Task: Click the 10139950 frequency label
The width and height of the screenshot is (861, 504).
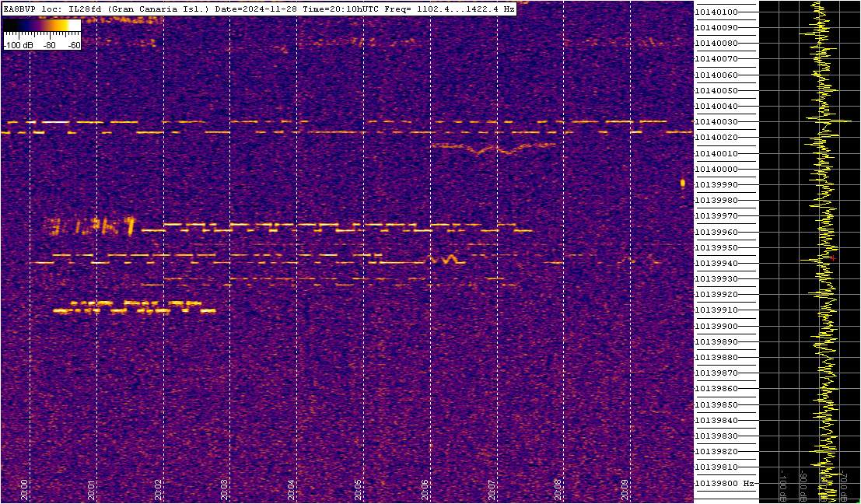Action: (x=716, y=247)
